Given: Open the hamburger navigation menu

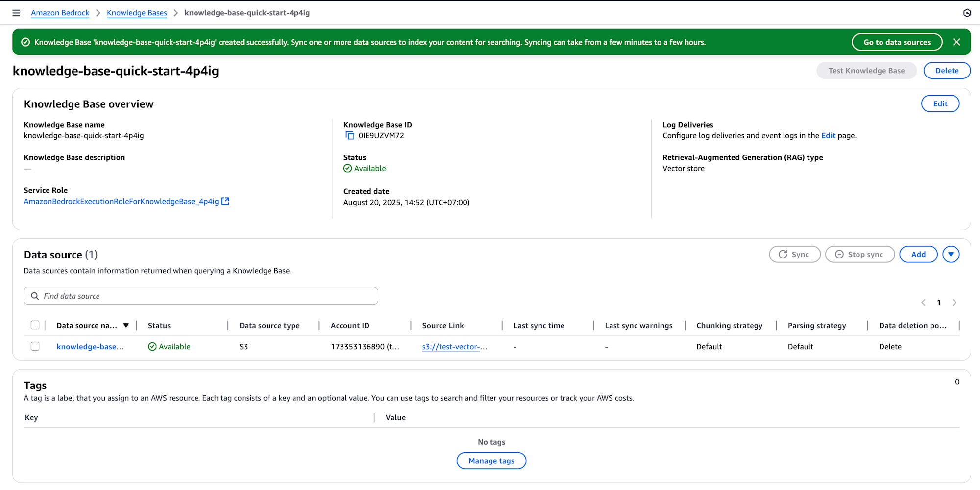Looking at the screenshot, I should tap(16, 13).
